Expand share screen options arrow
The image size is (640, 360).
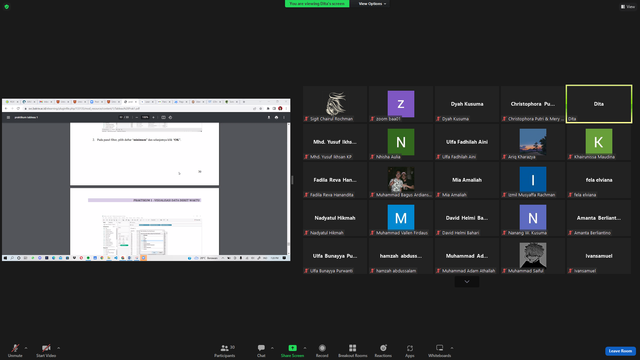coord(305,348)
